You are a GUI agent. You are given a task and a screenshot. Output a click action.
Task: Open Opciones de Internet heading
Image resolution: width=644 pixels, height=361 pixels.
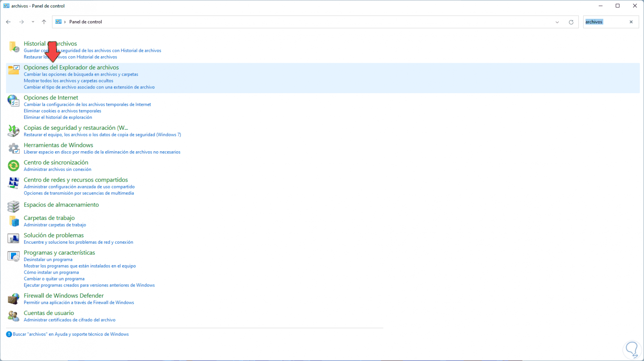(51, 97)
